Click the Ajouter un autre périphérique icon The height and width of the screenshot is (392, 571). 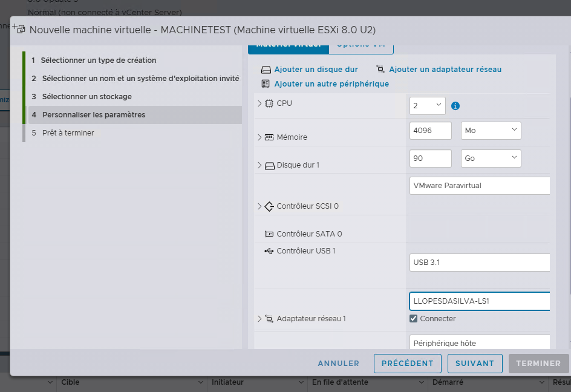click(266, 82)
